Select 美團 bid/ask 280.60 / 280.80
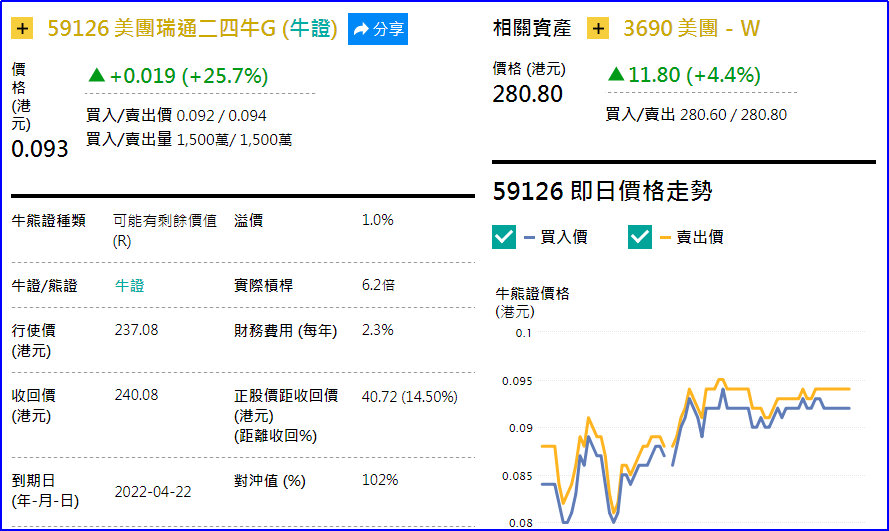The height and width of the screenshot is (531, 889). point(733,114)
